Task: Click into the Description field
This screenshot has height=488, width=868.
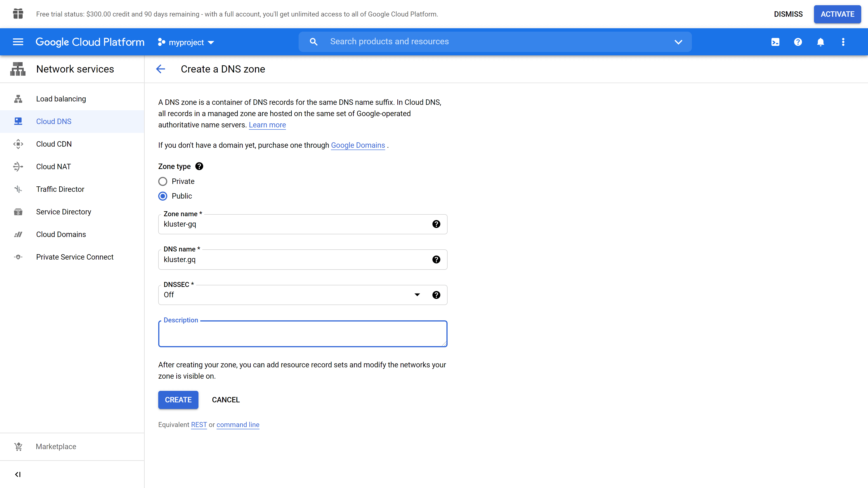Action: pyautogui.click(x=303, y=334)
